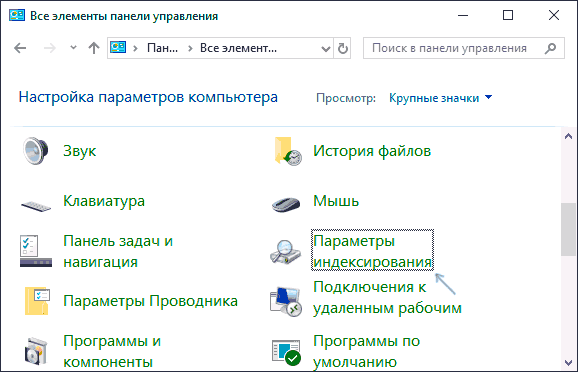The height and width of the screenshot is (372, 578).
Task: Open the Клавиатура link
Action: pos(104,201)
